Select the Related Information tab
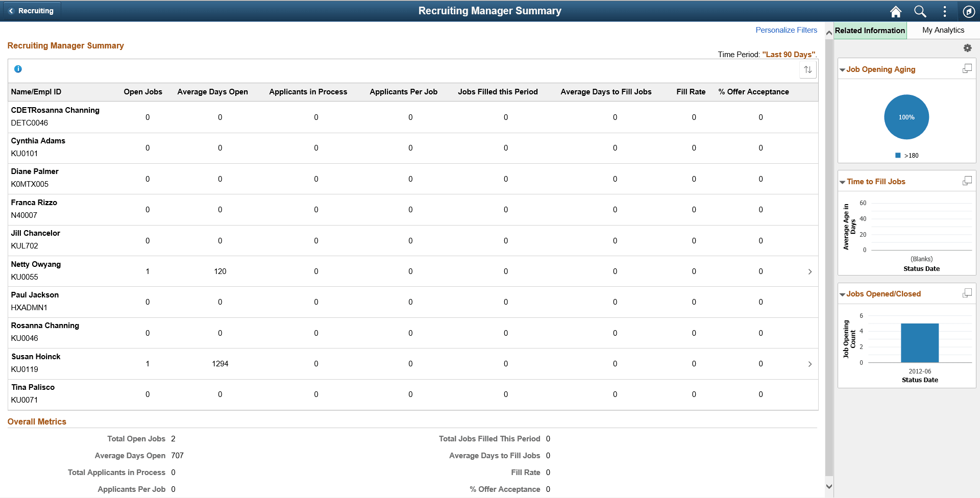Screen dimensions: 980x498 870,30
